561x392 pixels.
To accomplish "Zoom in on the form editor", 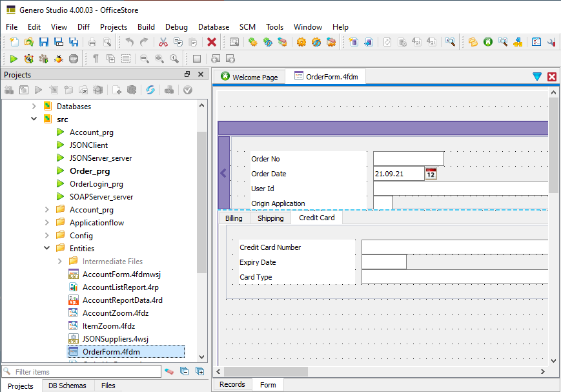I will pyautogui.click(x=159, y=58).
